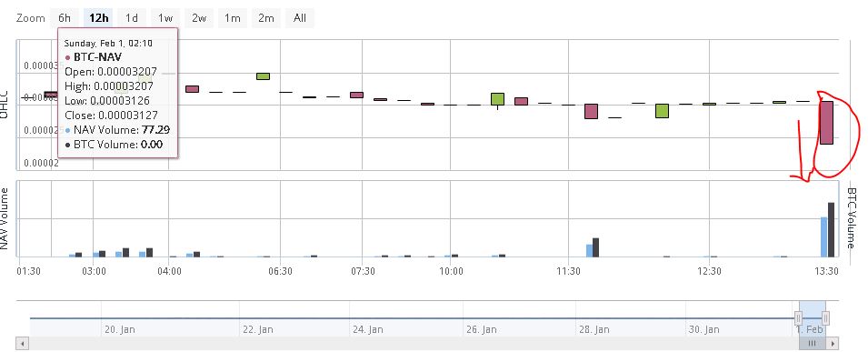Click the tall black BTC volume bar
Image resolution: width=868 pixels, height=352 pixels.
pos(831,229)
